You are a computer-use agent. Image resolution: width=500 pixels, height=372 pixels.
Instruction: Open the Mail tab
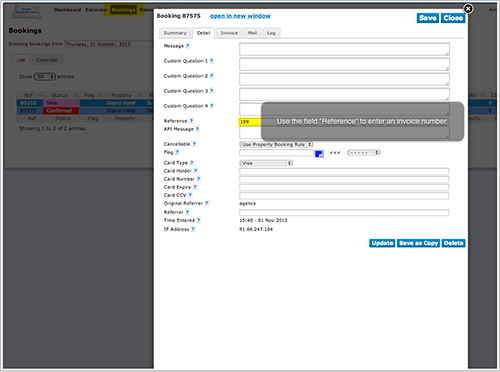point(252,33)
